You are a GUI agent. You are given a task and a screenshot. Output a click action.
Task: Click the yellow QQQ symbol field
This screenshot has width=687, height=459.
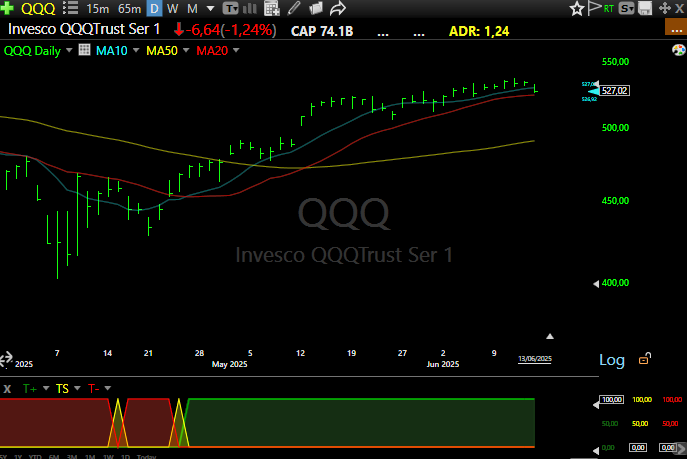[38, 8]
